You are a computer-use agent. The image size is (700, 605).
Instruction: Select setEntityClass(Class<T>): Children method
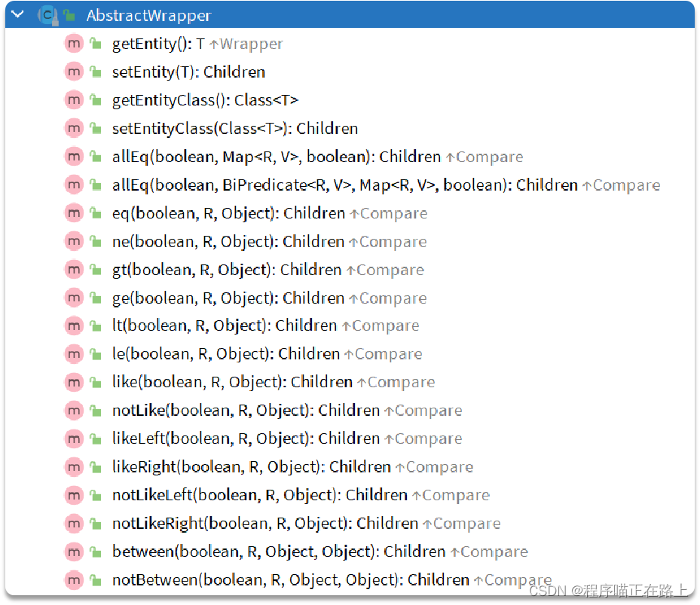[235, 129]
